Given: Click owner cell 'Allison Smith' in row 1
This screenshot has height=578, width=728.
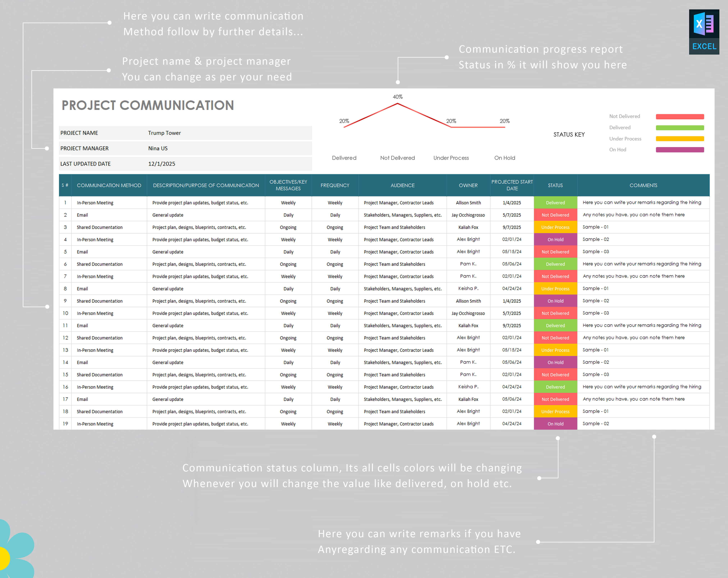Looking at the screenshot, I should [468, 202].
